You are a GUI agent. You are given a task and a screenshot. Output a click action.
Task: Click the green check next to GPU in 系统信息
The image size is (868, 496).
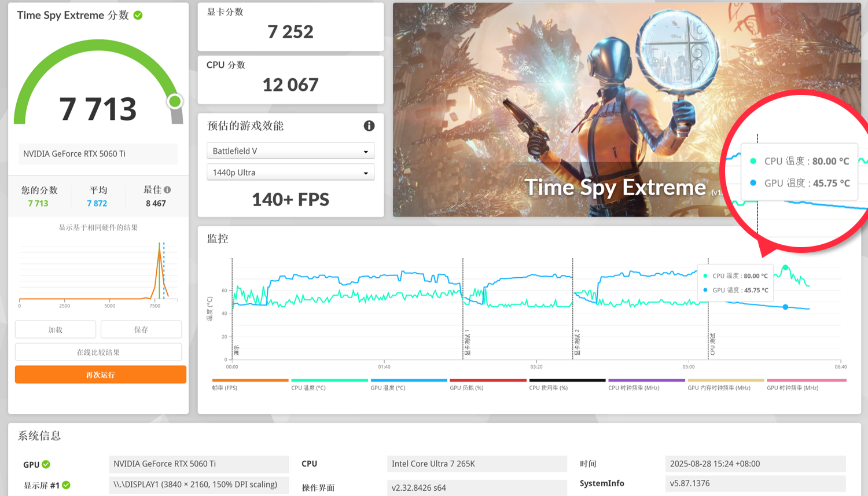46,464
